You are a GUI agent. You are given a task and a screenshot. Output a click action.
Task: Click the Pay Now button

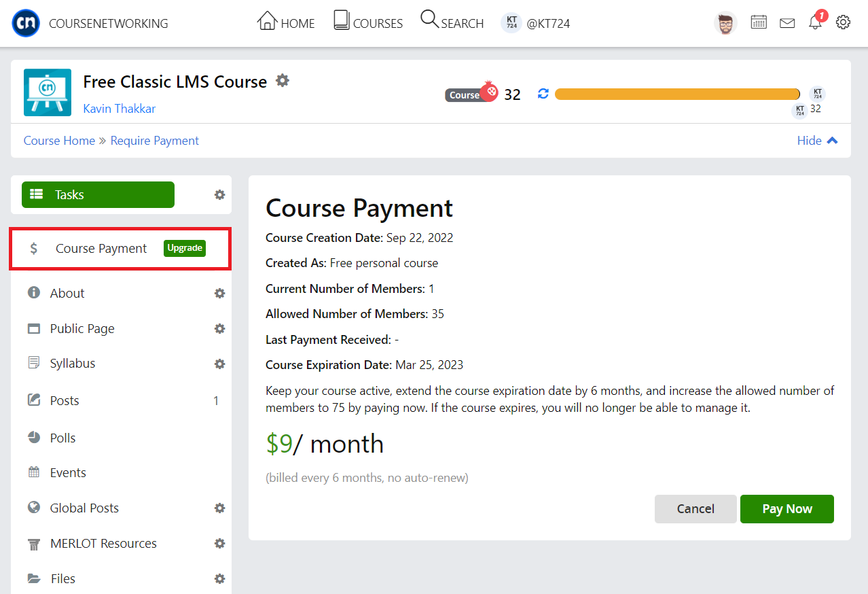point(787,509)
